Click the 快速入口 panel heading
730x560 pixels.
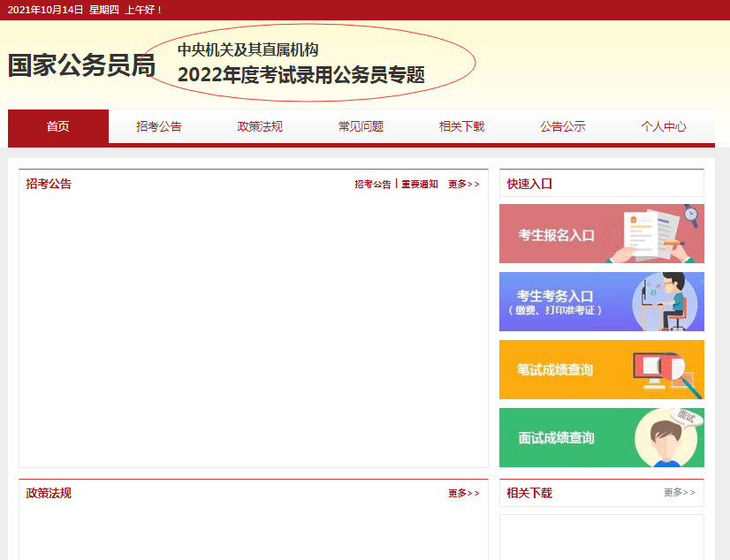point(529,184)
